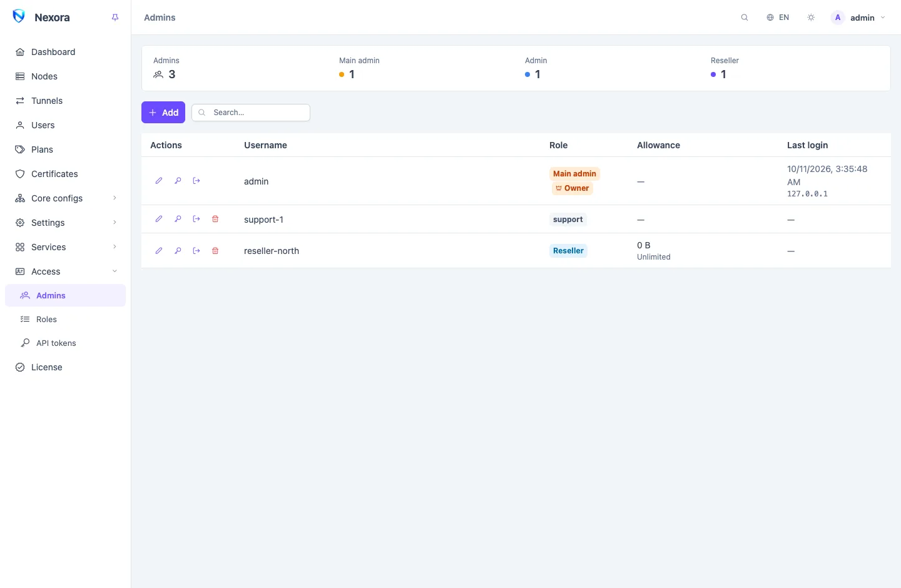This screenshot has width=901, height=588.
Task: Open Tunnels page
Action: pos(65,101)
